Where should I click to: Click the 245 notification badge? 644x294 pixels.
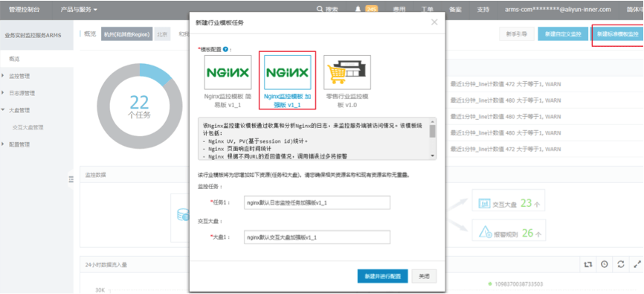(x=371, y=10)
